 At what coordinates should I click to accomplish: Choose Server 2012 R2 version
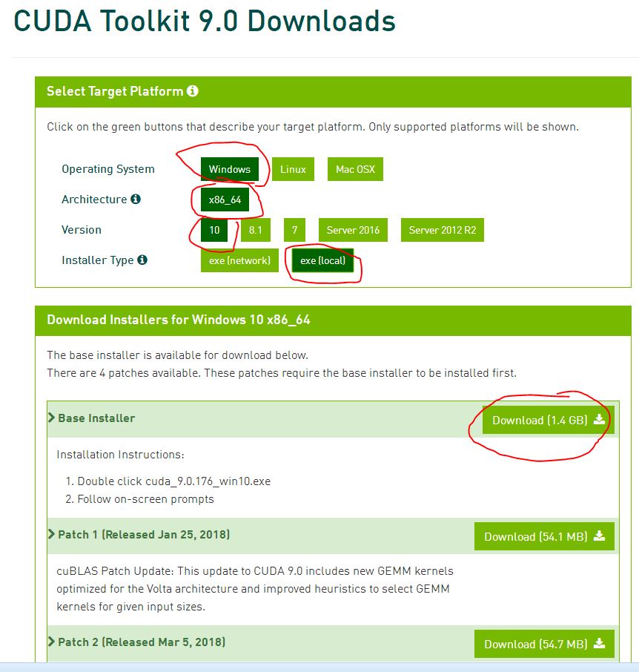(442, 230)
